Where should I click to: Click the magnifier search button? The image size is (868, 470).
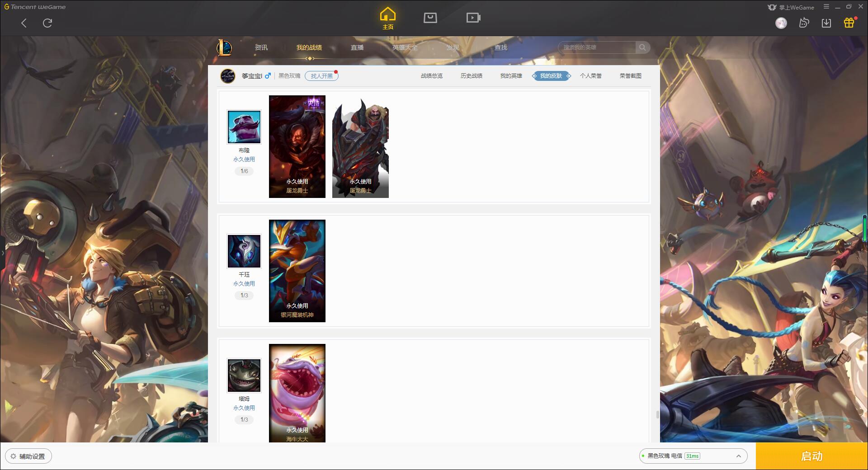tap(642, 47)
